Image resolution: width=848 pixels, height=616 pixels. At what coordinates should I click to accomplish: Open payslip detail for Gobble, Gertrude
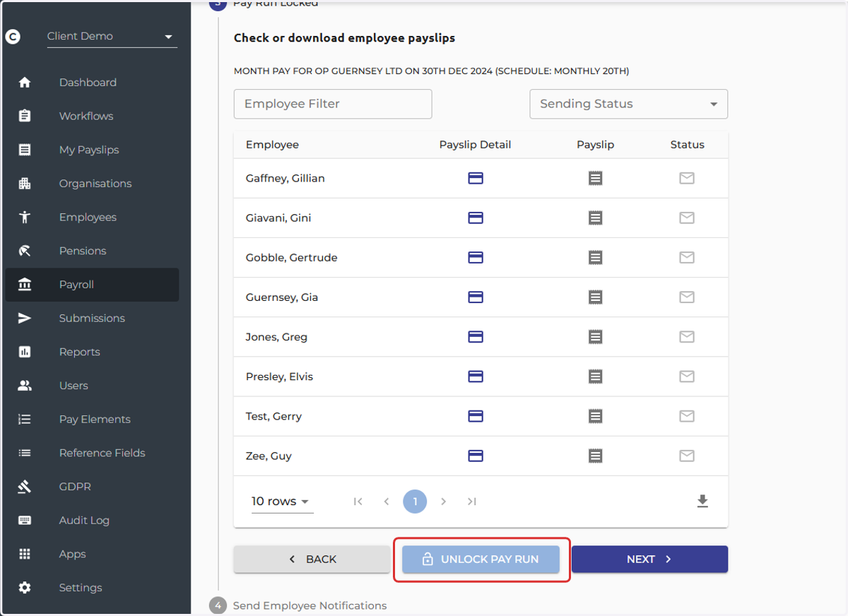(x=476, y=257)
